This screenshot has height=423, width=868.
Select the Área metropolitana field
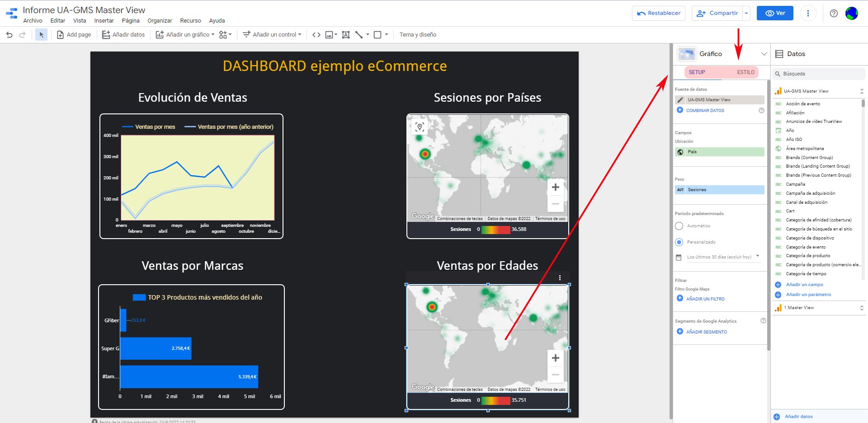click(805, 149)
